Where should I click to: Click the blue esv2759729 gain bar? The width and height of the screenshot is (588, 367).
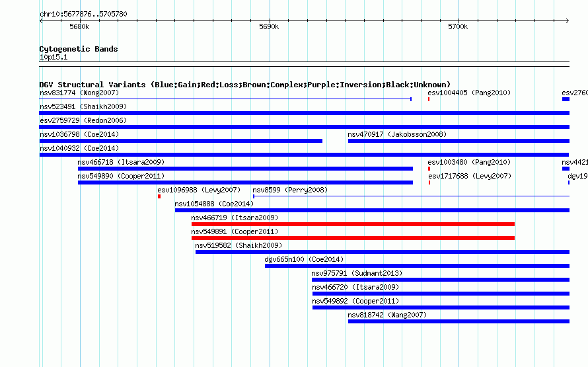tap(304, 127)
